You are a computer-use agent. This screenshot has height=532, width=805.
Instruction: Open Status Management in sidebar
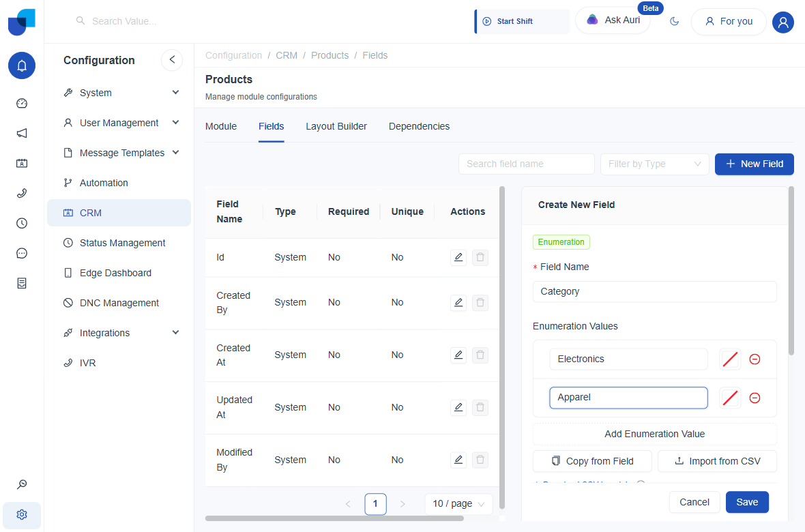coord(119,243)
